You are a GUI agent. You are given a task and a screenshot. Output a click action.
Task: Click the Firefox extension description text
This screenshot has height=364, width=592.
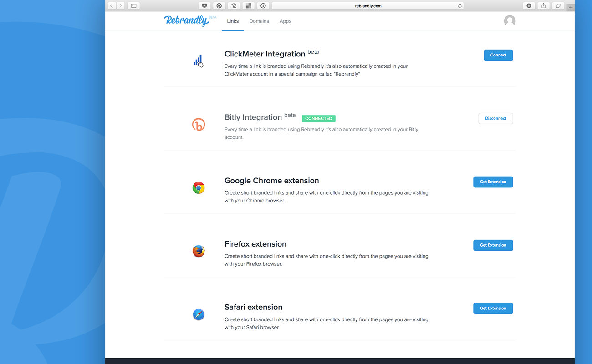(x=327, y=260)
